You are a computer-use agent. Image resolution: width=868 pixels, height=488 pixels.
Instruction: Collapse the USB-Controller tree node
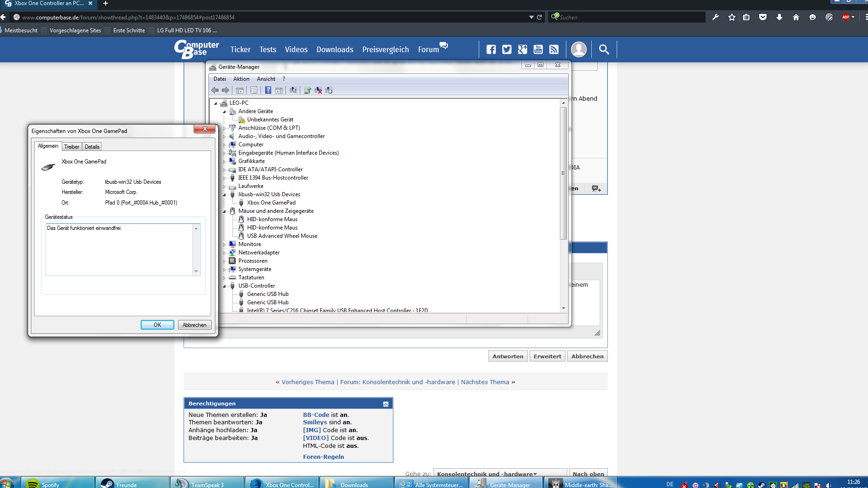click(225, 286)
